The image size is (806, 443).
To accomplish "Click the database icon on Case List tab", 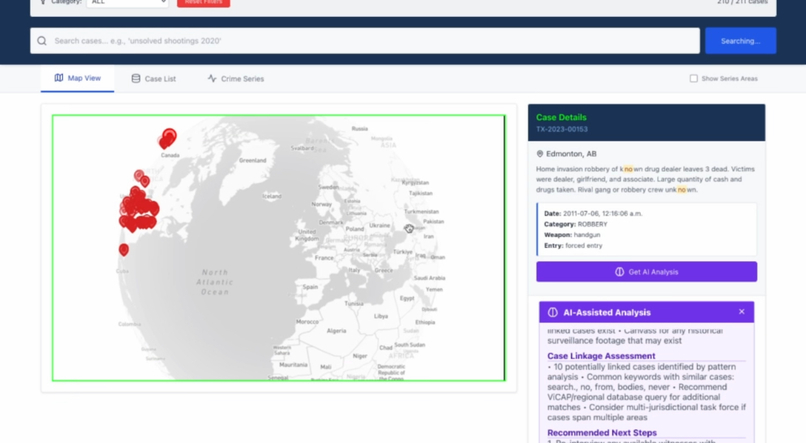I will [x=136, y=78].
